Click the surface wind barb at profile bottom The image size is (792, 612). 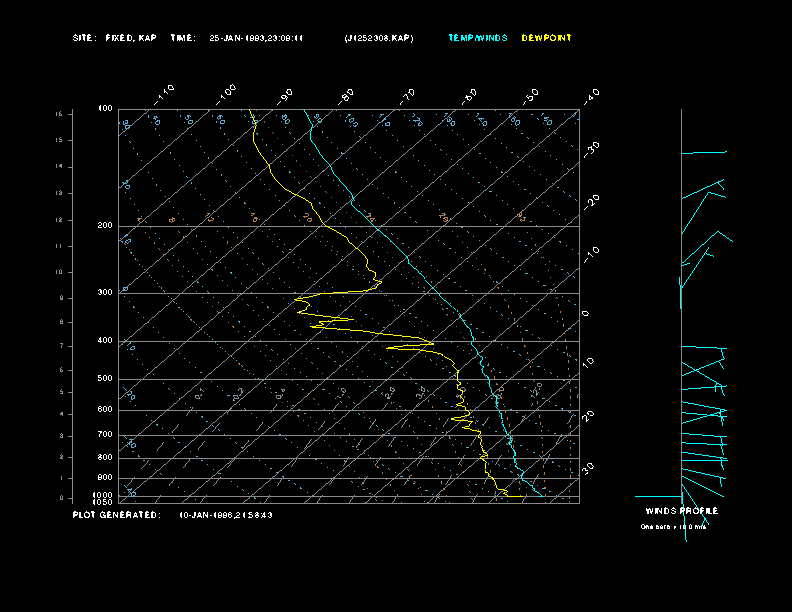(659, 496)
